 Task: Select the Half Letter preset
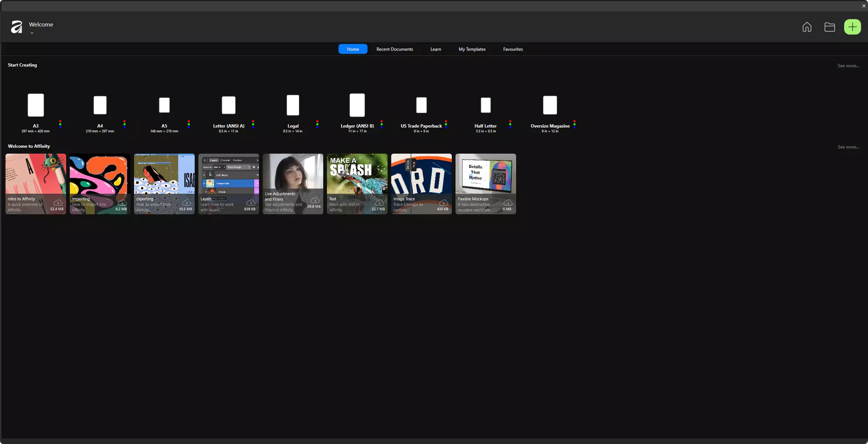486,105
